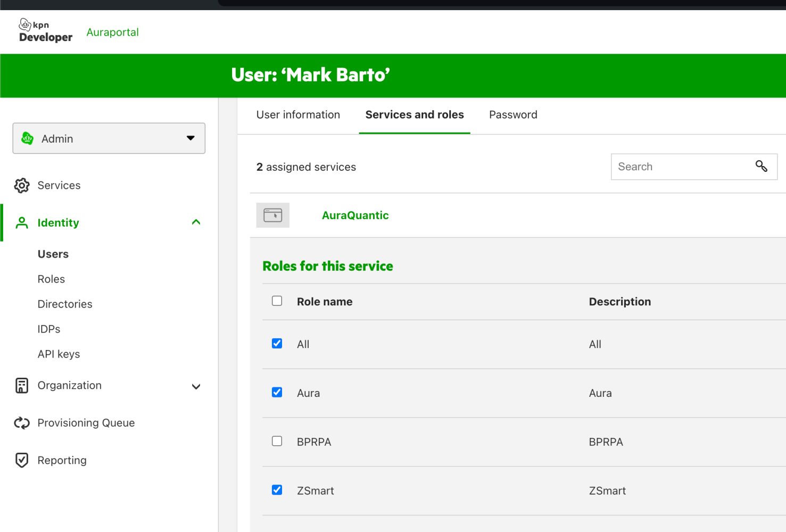Uncheck the All role checkbox
Screen dimensions: 786x532
pyautogui.click(x=277, y=344)
